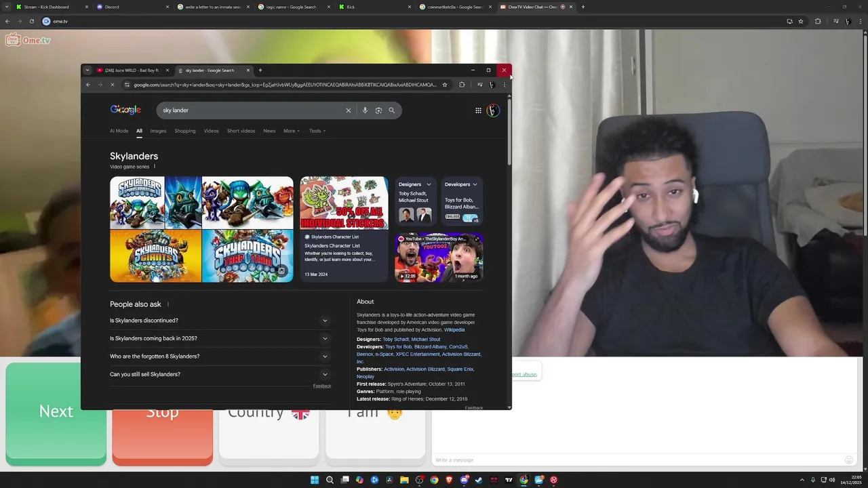The width and height of the screenshot is (868, 488).
Task: Switch to News results tab
Action: (x=269, y=131)
